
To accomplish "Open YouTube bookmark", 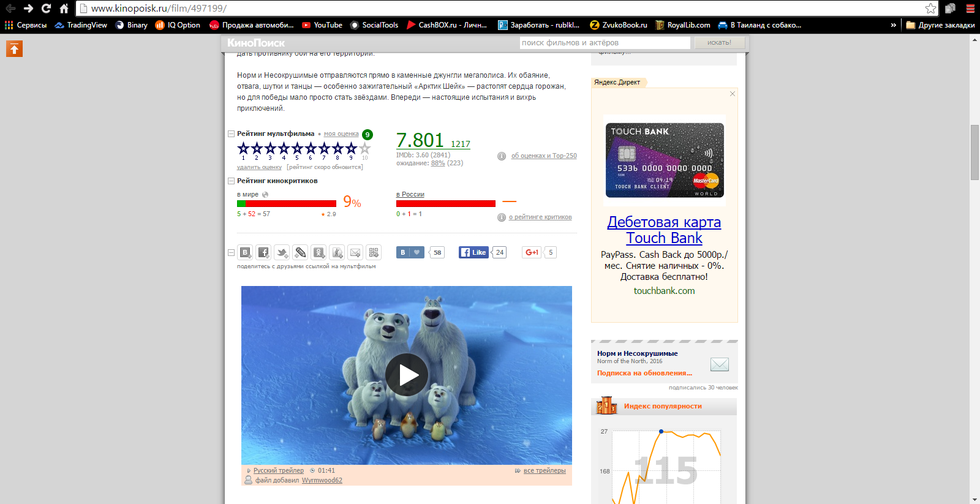I will (322, 25).
